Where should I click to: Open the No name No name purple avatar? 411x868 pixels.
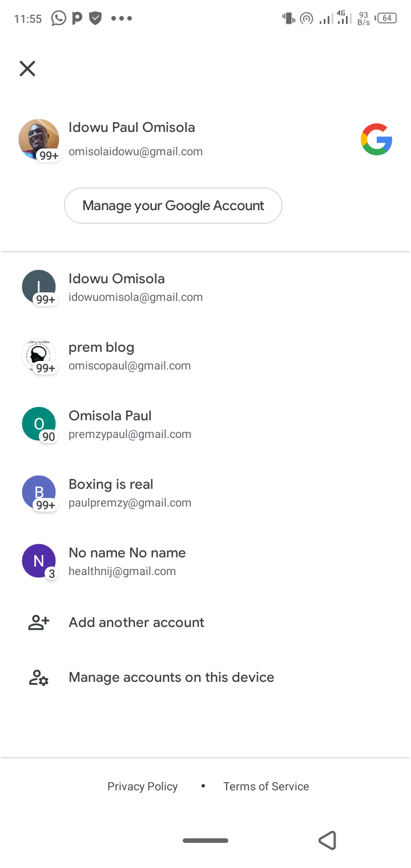click(38, 560)
